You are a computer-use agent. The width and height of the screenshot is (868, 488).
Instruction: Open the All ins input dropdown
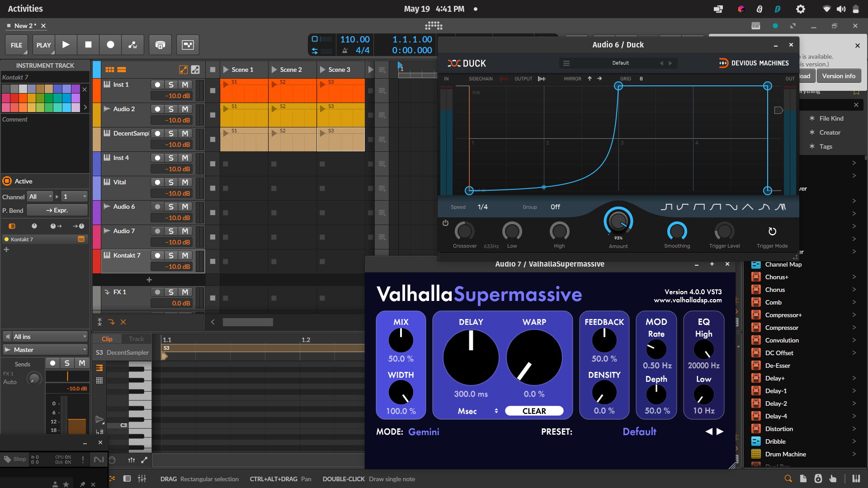click(45, 337)
